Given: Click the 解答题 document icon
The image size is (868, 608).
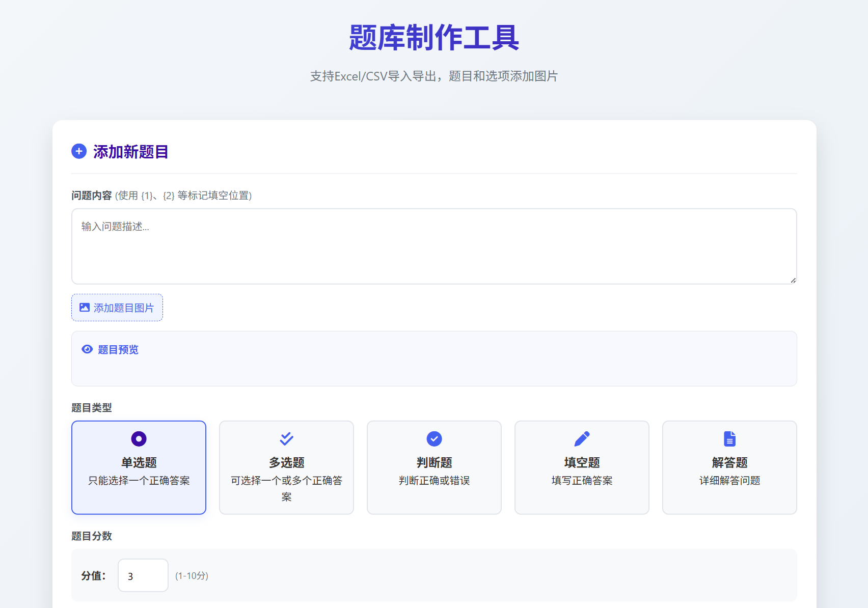Looking at the screenshot, I should pos(729,438).
